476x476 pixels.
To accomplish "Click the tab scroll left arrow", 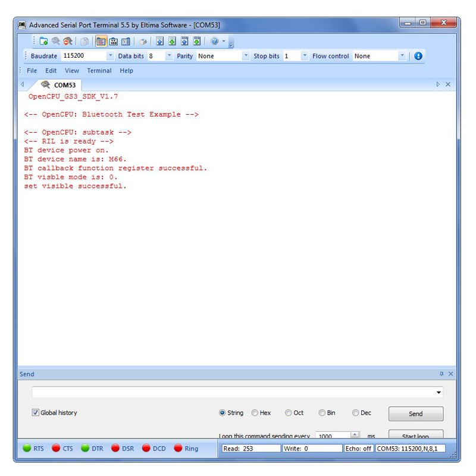I will pos(23,84).
